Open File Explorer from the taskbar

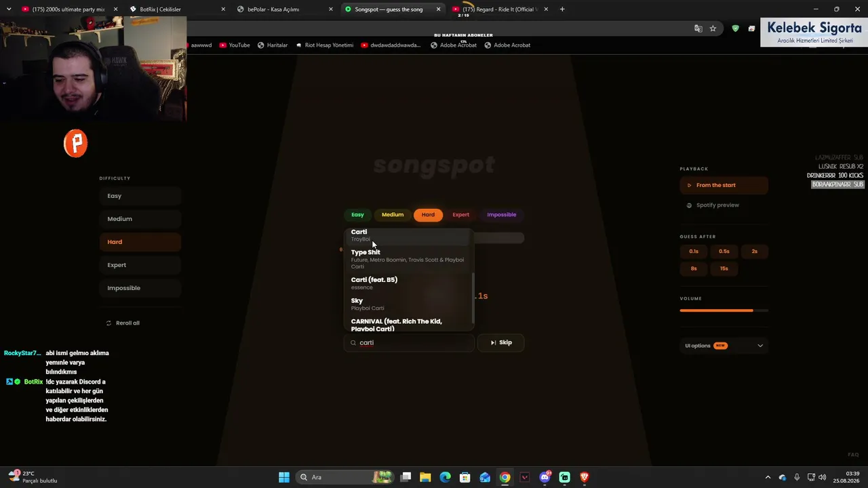coord(425,477)
